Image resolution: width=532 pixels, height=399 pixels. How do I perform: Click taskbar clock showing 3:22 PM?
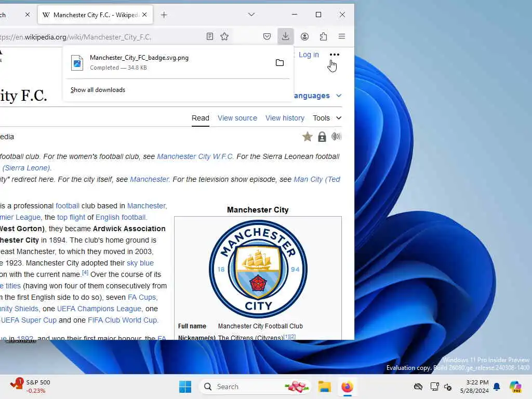click(474, 387)
